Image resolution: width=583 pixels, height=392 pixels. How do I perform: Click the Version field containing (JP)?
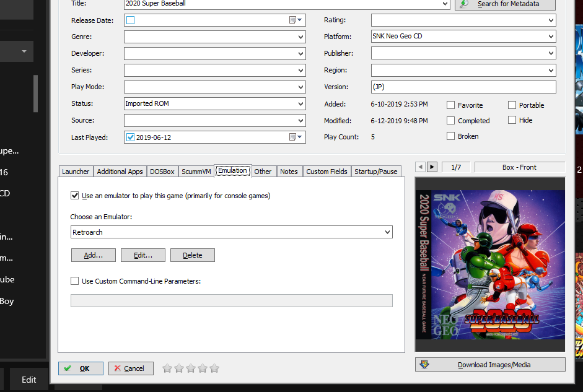463,87
